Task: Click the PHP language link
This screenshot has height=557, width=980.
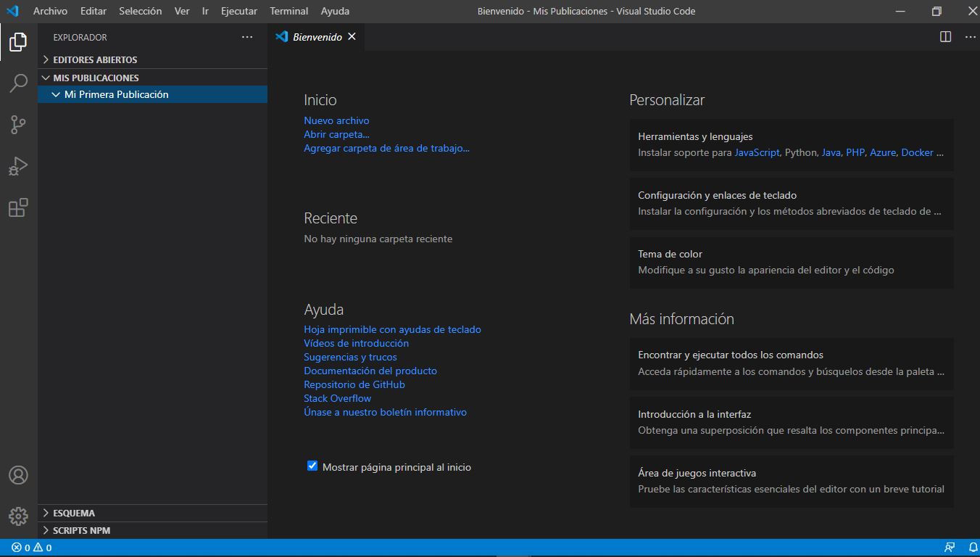Action: [855, 152]
